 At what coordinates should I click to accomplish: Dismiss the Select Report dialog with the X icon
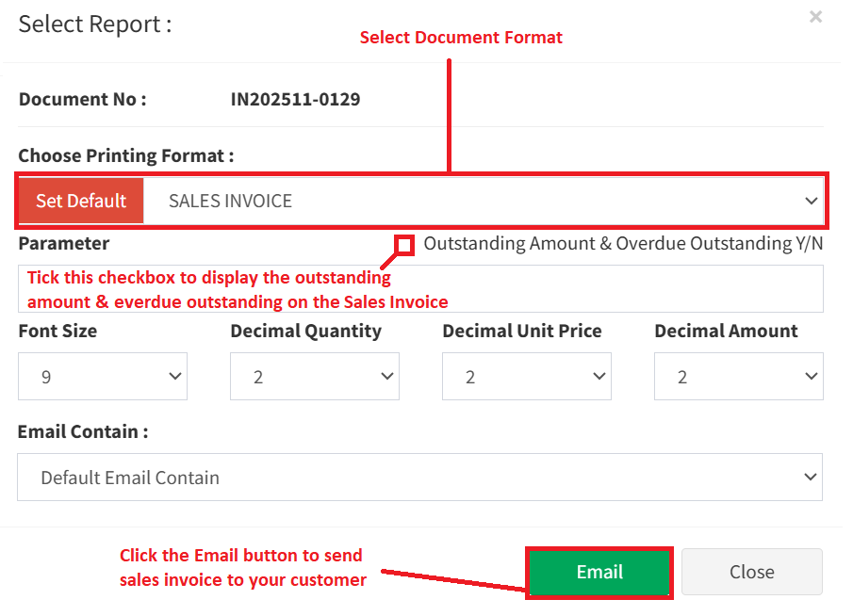tap(815, 17)
